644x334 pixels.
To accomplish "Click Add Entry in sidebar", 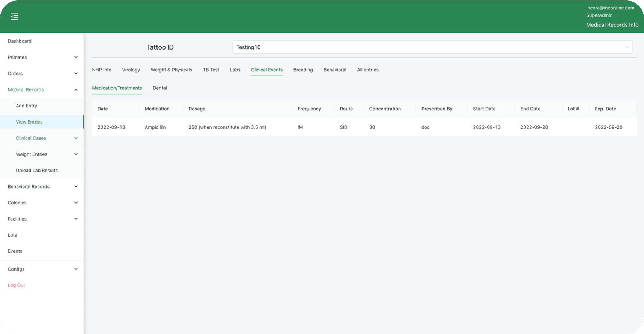I will (26, 106).
